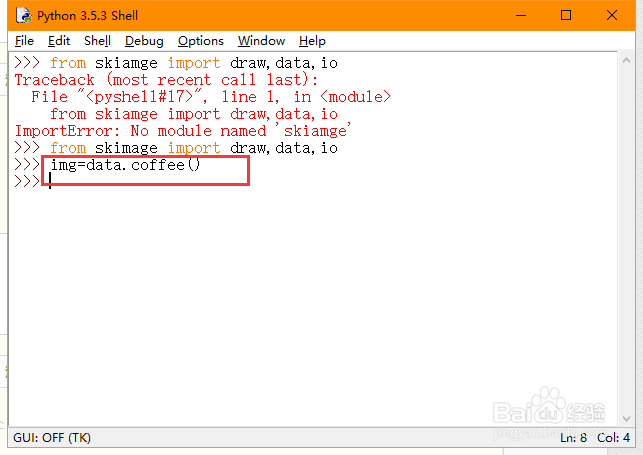Viewport: 643px width, 455px height.
Task: Click the 'Traceback (most recent call last):' line
Action: [x=166, y=80]
